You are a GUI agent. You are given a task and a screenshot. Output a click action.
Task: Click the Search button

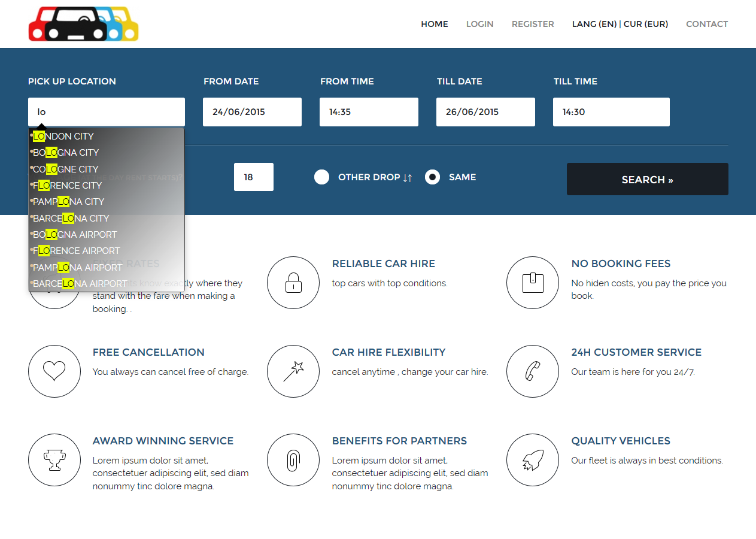click(648, 179)
